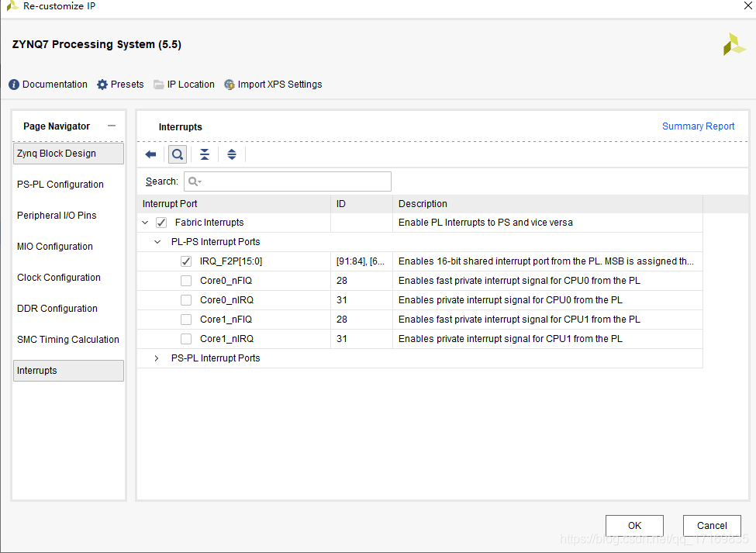Image resolution: width=756 pixels, height=553 pixels.
Task: Click the PL-PS Interrupt Ports label
Action: click(216, 241)
